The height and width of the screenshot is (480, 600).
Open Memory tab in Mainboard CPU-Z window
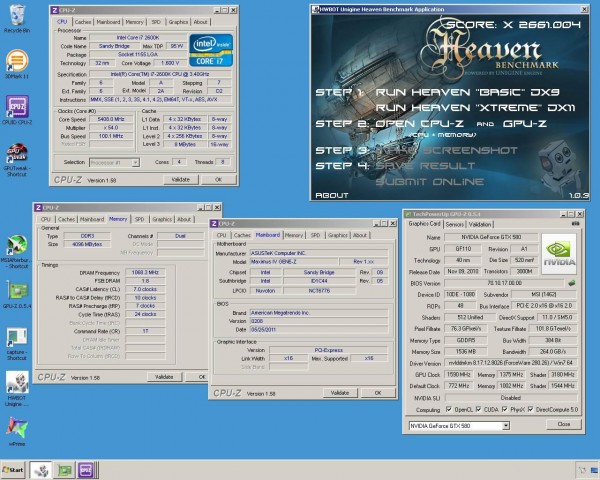(x=294, y=235)
